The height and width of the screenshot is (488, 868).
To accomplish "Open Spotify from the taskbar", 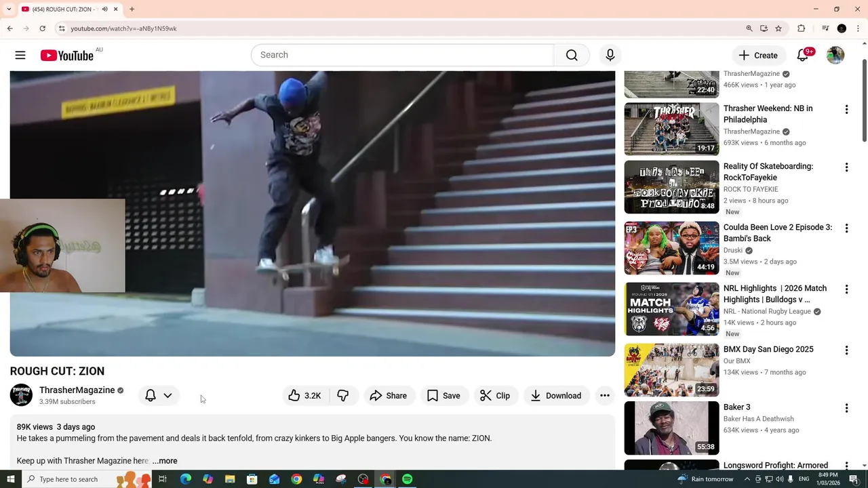I will [x=408, y=479].
